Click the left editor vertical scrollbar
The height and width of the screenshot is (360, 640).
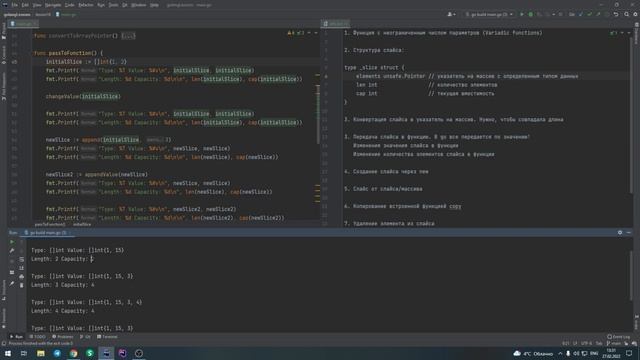[x=318, y=114]
